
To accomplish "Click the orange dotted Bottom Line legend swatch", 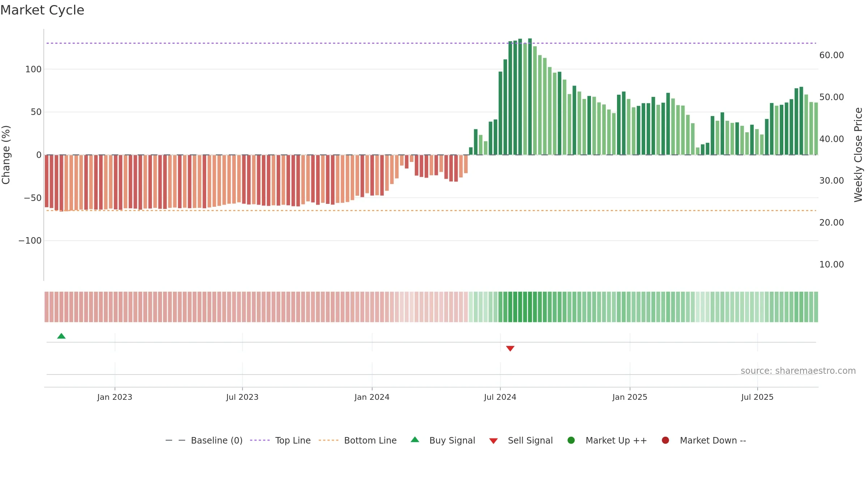I will point(328,440).
